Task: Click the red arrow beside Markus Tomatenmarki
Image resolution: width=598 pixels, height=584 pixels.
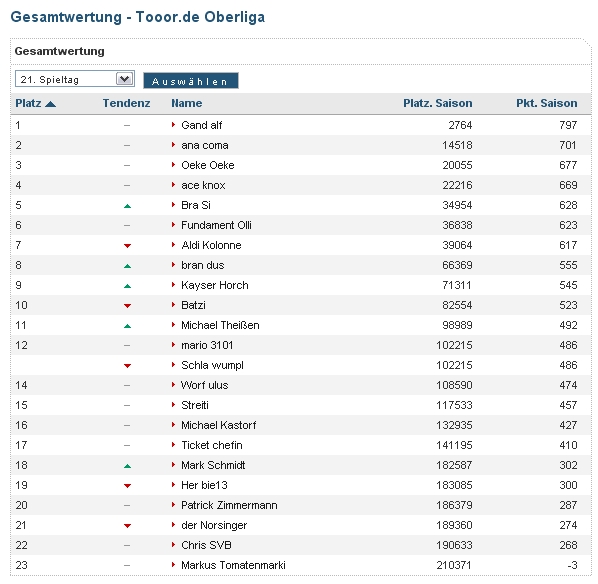Action: click(x=173, y=565)
